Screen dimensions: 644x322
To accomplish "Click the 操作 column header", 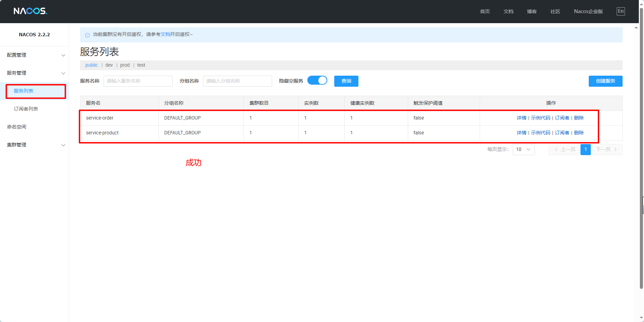I will 551,103.
